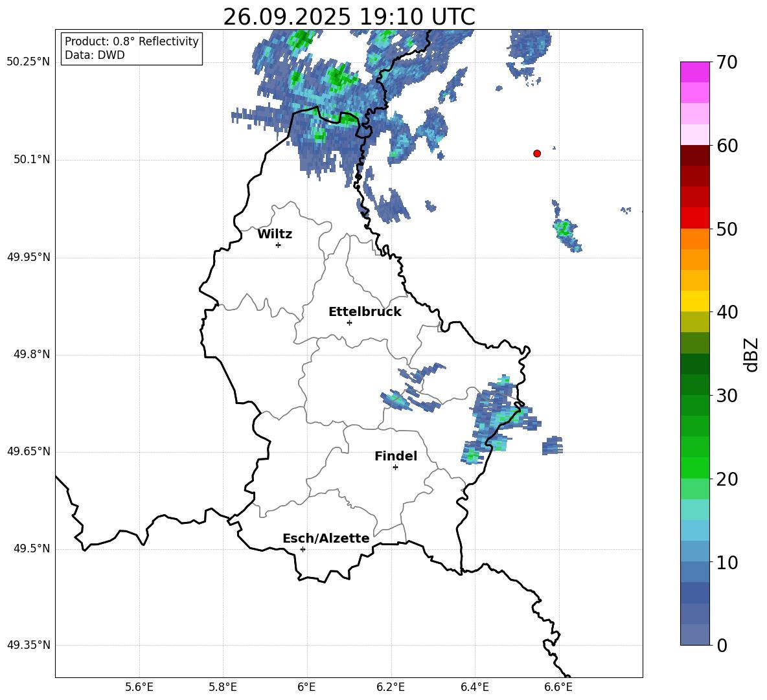Click the longitude label 5.8°E
767x700 pixels.
coord(223,687)
